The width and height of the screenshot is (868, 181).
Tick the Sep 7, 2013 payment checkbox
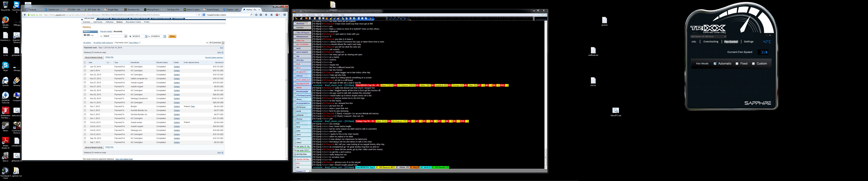pos(85,142)
